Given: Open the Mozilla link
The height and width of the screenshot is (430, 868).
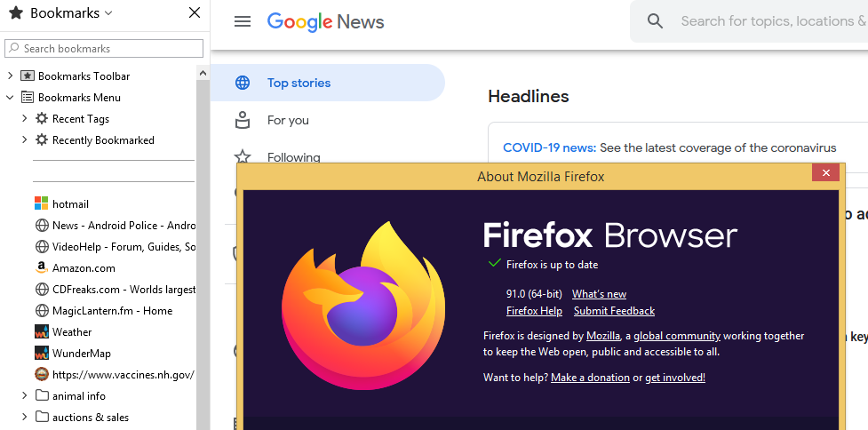Looking at the screenshot, I should [x=603, y=336].
